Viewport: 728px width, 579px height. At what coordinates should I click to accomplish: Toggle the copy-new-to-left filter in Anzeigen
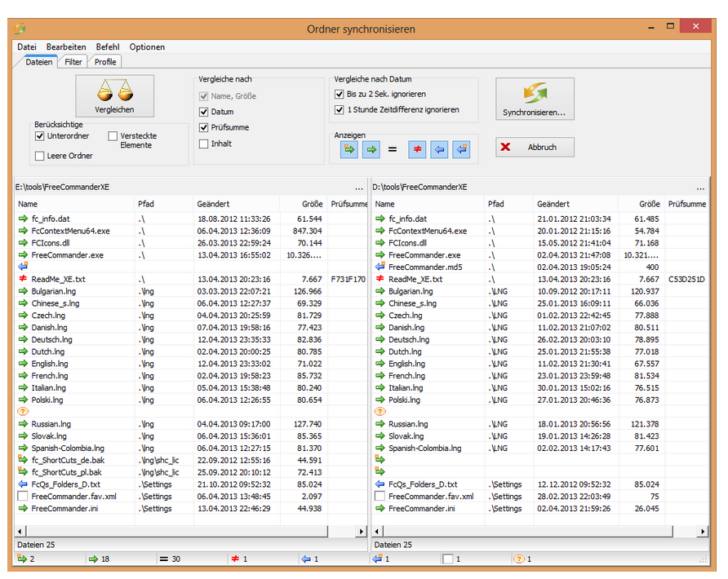click(461, 149)
